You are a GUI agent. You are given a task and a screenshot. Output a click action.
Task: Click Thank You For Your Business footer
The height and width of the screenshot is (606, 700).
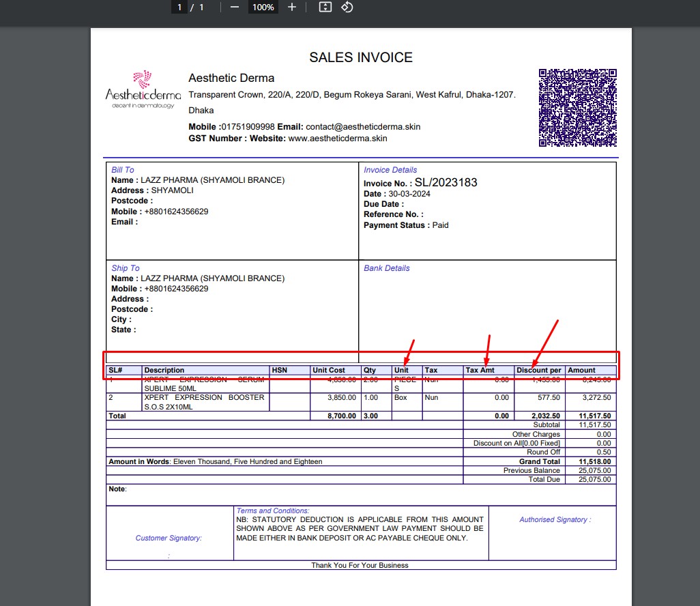coord(360,565)
